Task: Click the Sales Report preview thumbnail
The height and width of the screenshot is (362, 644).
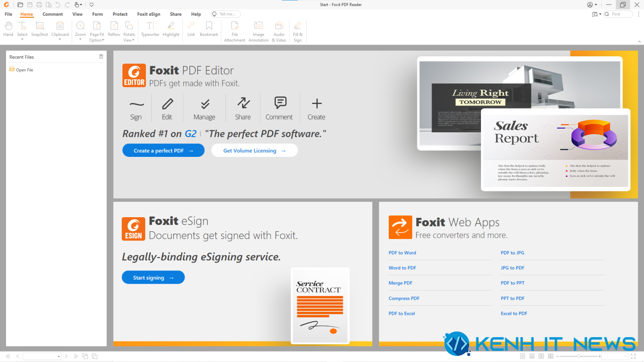Action: (x=555, y=150)
